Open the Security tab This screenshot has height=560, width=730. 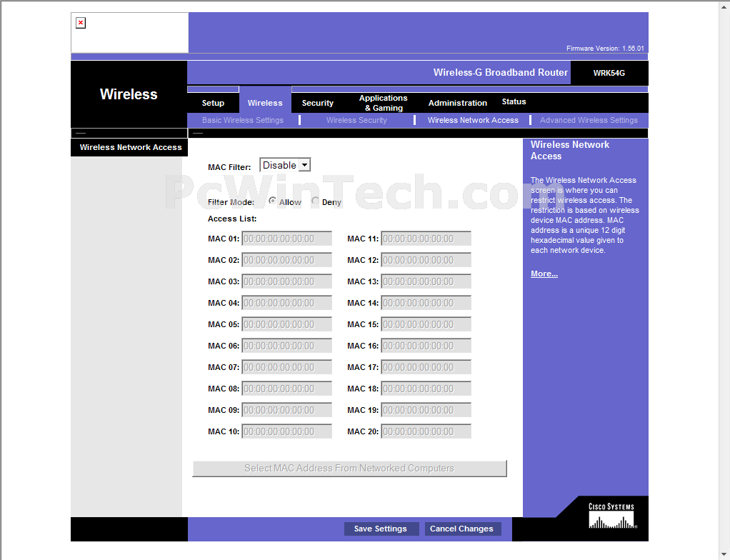(318, 103)
